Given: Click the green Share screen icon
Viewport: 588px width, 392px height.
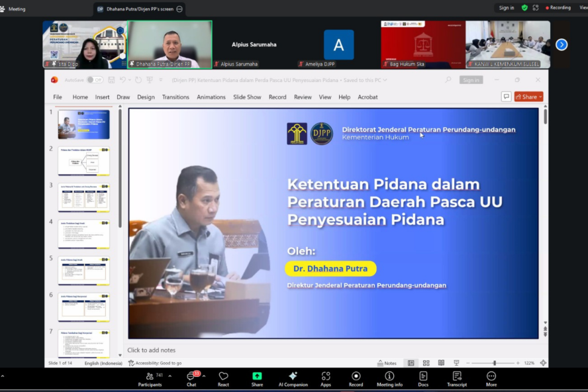Looking at the screenshot, I should click(257, 377).
